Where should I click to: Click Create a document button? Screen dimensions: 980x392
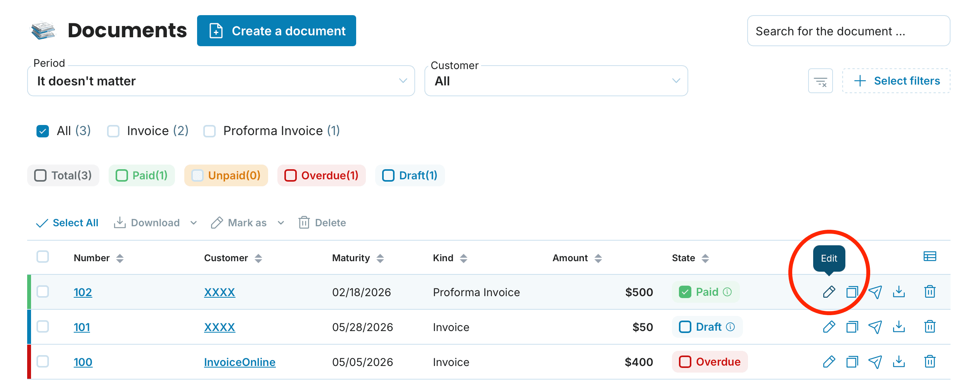point(277,31)
